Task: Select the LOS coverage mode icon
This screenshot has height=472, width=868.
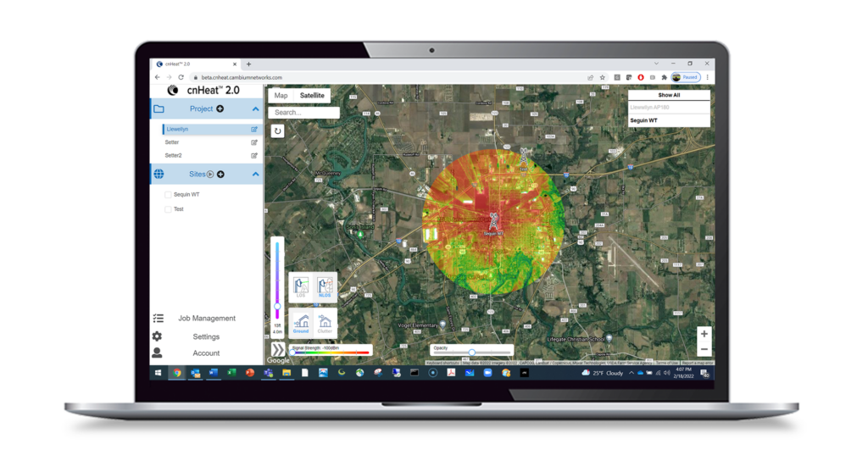Action: pos(302,286)
